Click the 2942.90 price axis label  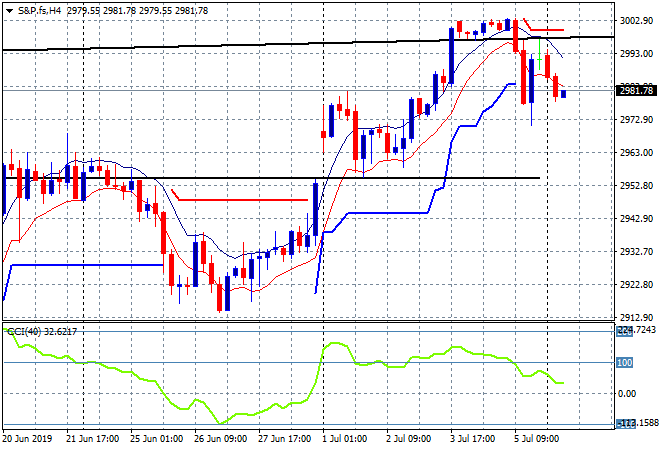pyautogui.click(x=636, y=218)
